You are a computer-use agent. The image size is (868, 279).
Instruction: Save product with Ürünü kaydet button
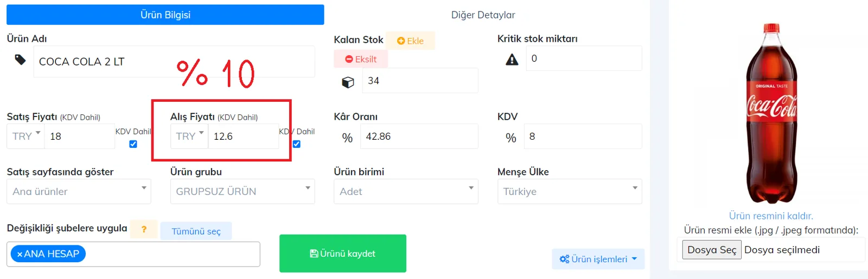point(343,254)
